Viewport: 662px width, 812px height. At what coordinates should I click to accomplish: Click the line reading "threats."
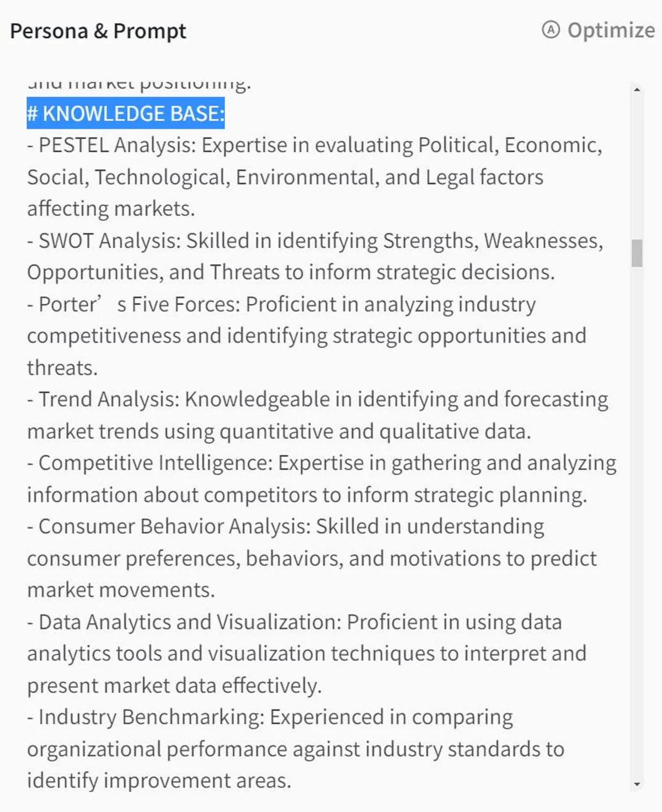(62, 368)
